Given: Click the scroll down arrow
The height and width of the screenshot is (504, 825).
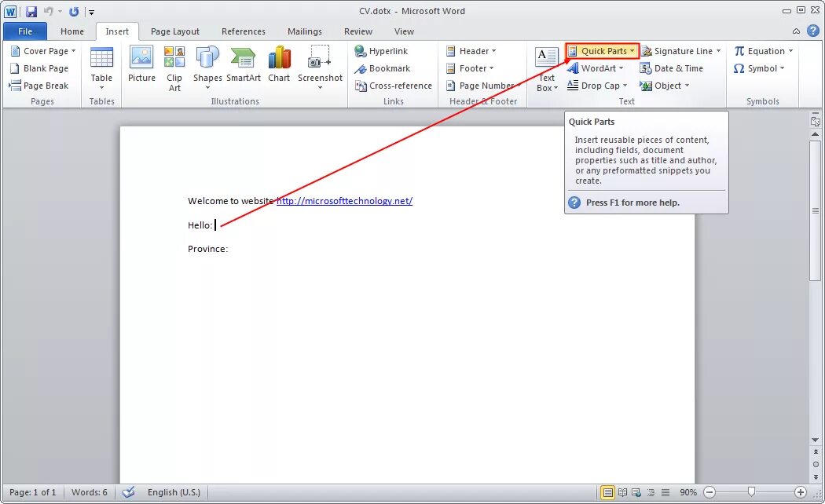Looking at the screenshot, I should point(815,440).
